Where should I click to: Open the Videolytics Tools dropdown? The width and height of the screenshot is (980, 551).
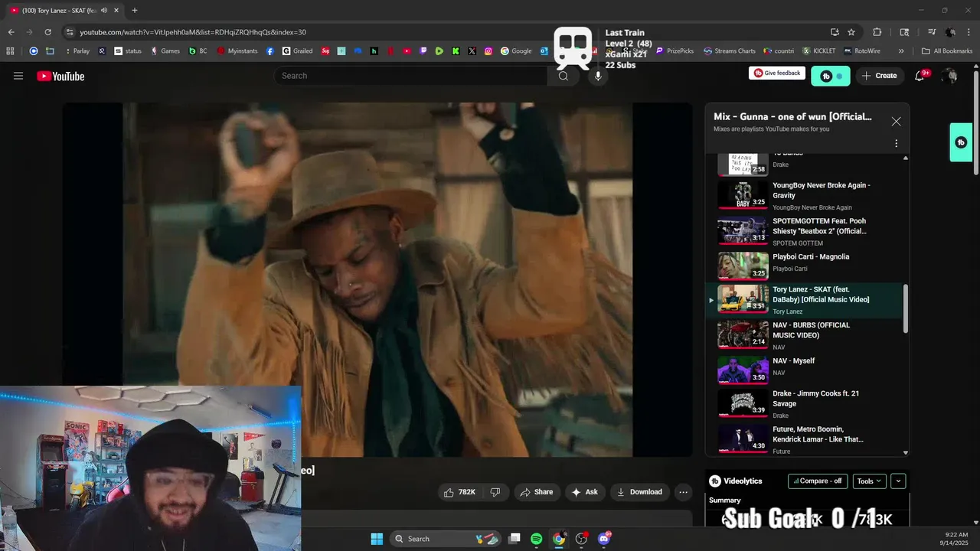coord(869,481)
